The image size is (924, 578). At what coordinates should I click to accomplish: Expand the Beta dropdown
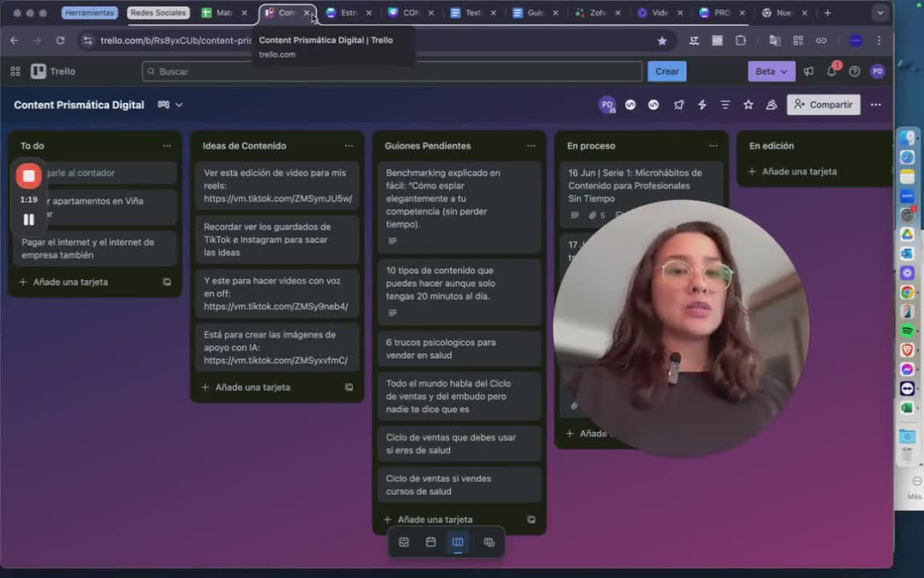click(772, 71)
